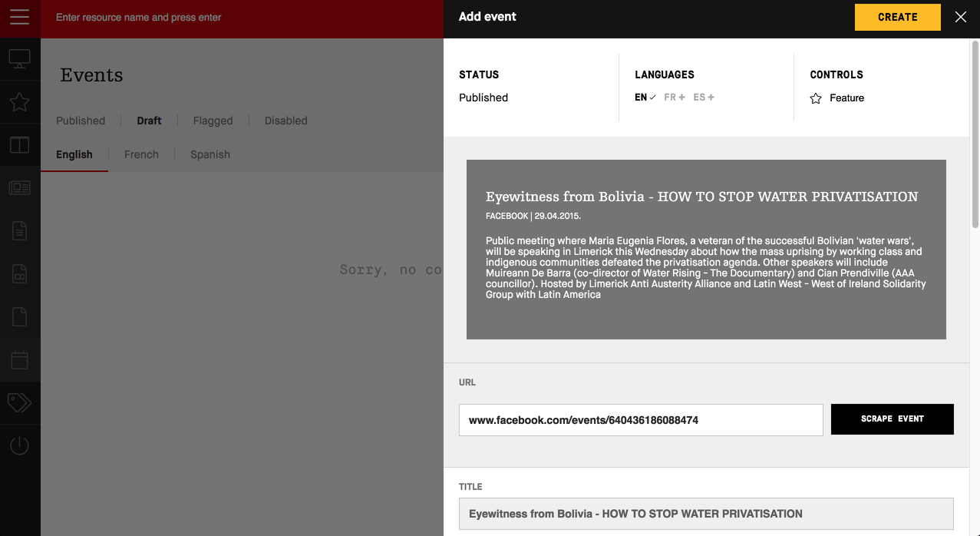Click the Add event panel scrollbar

pos(975,134)
